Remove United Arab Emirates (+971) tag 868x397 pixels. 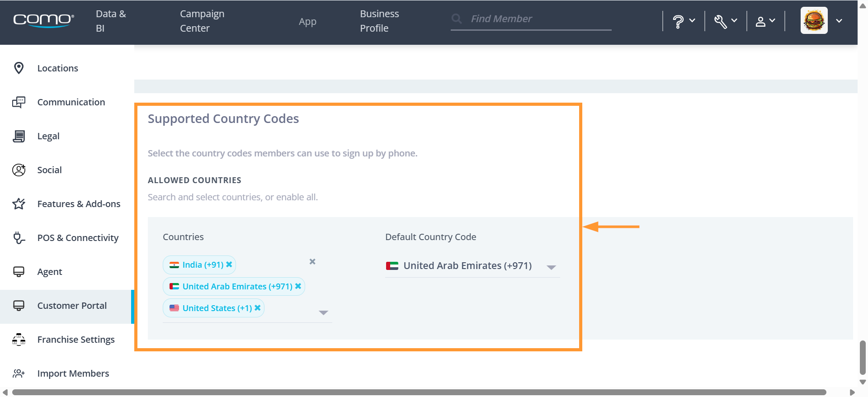click(298, 286)
